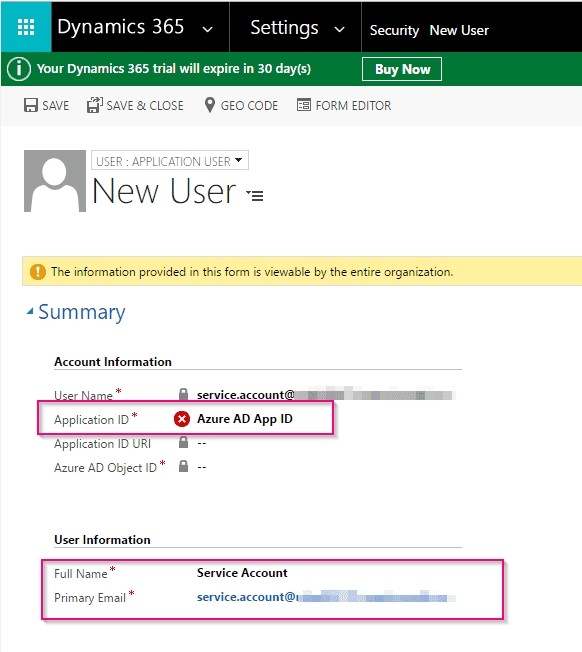Click the Application ID URI lock icon
Image resolution: width=582 pixels, height=652 pixels.
pos(183,442)
